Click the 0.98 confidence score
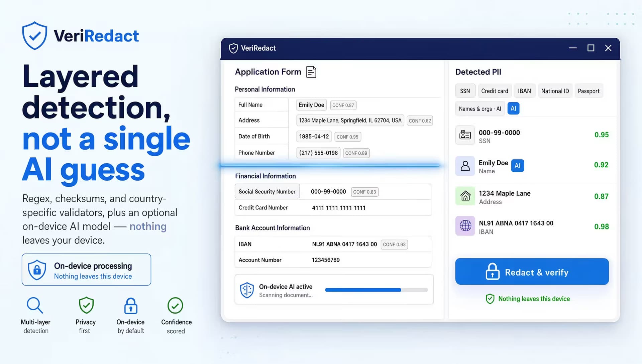The width and height of the screenshot is (642, 364). [x=601, y=226]
